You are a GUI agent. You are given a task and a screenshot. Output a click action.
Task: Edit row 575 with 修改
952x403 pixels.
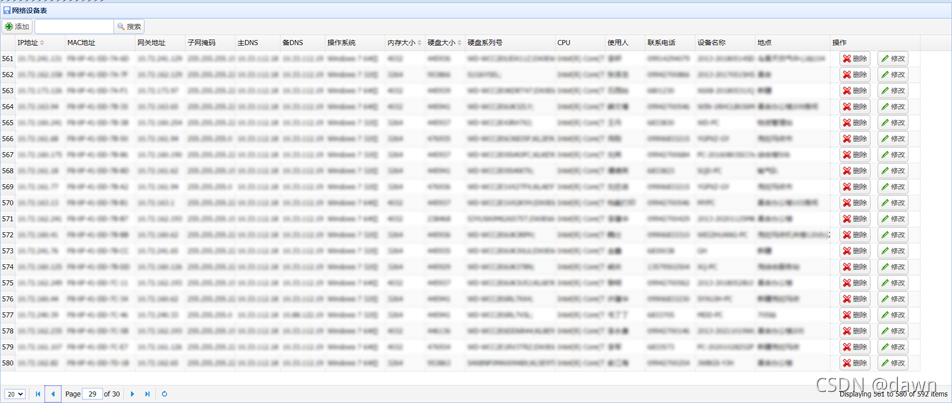[x=893, y=283]
